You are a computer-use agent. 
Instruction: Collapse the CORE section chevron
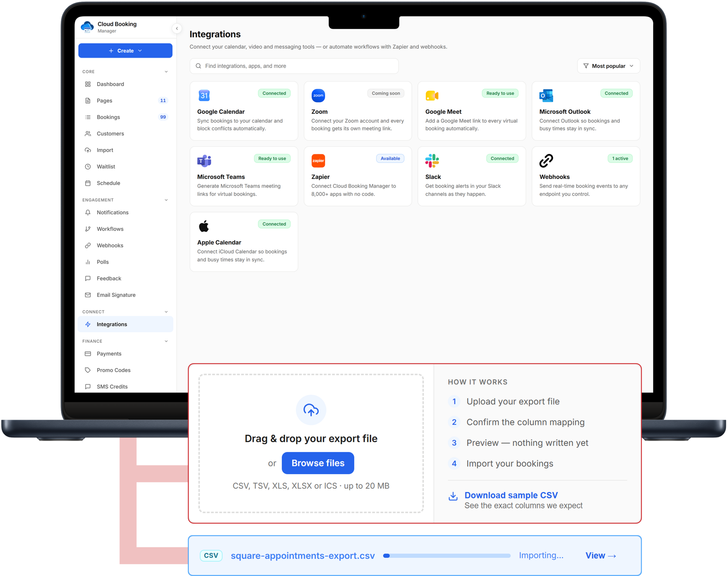point(166,72)
